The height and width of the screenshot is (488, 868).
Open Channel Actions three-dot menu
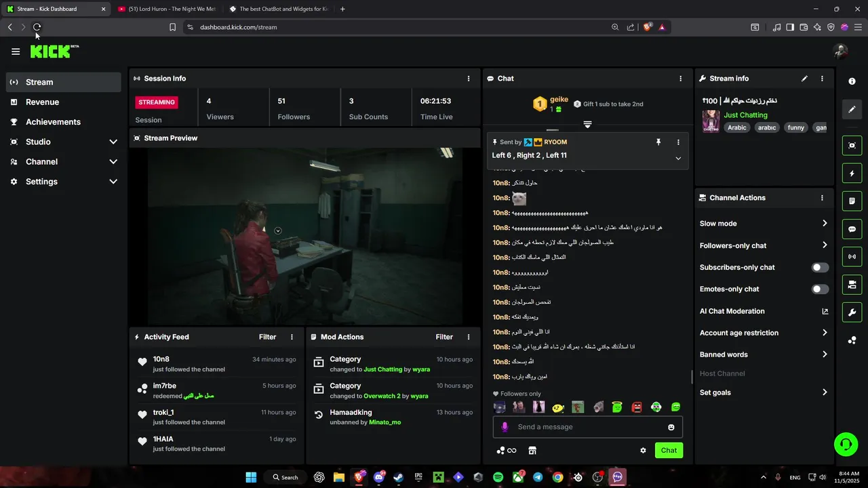pyautogui.click(x=823, y=198)
